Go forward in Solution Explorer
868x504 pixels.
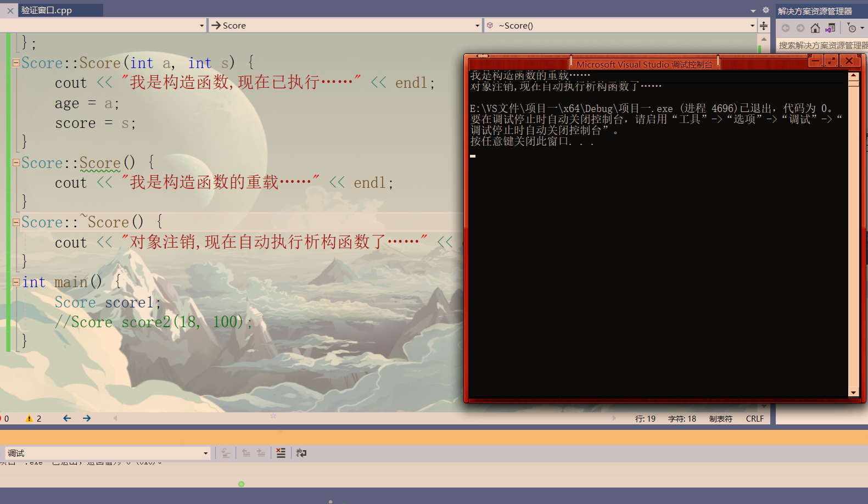(800, 28)
